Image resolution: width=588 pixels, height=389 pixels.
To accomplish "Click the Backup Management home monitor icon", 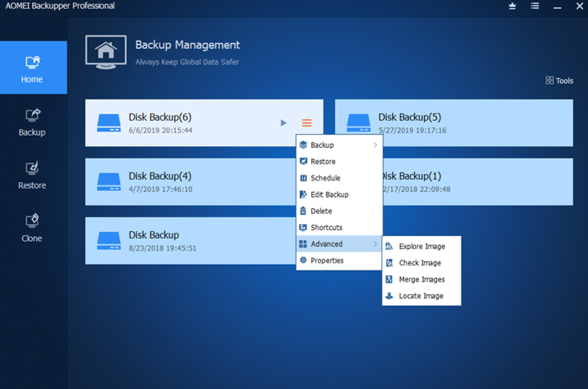I will [106, 52].
